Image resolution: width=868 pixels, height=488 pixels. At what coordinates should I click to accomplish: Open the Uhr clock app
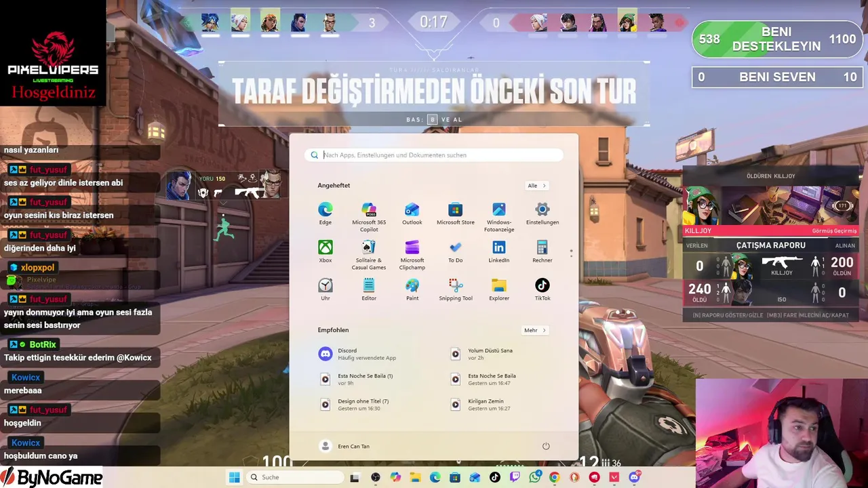[325, 289]
